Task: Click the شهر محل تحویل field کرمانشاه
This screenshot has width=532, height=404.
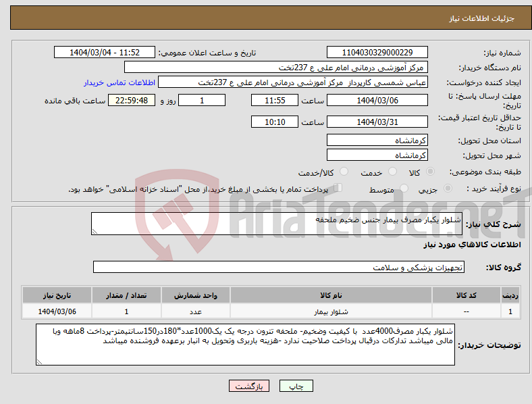Action: pos(377,155)
